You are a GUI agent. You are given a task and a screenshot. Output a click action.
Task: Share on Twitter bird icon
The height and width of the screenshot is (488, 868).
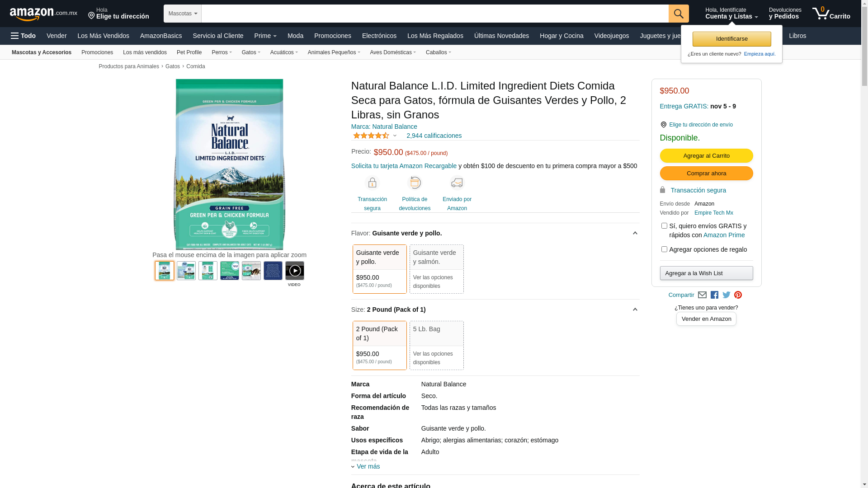(726, 295)
